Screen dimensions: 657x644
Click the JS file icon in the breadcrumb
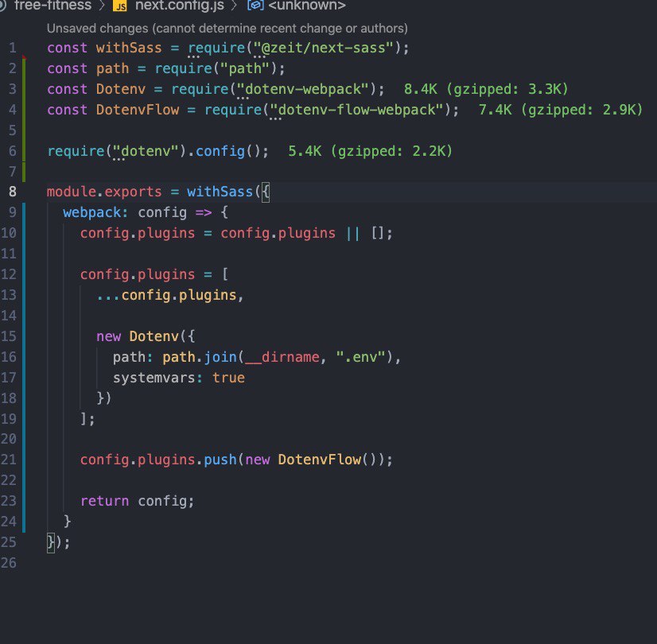pos(120,6)
